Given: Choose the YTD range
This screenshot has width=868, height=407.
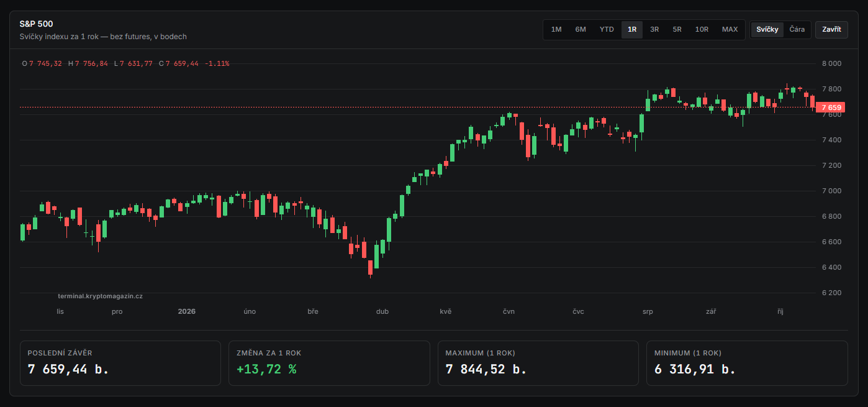Looking at the screenshot, I should coord(607,29).
